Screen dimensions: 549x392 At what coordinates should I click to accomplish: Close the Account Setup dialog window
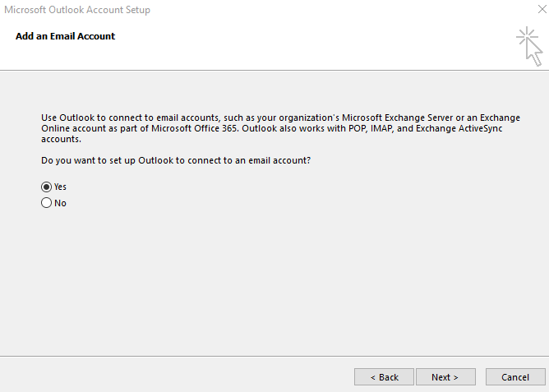coord(534,10)
